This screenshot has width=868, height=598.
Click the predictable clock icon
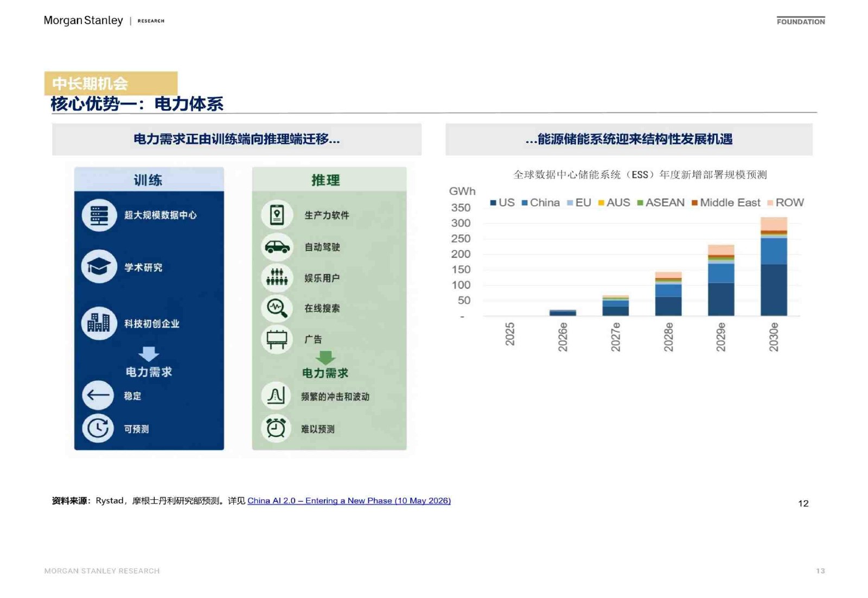click(98, 428)
